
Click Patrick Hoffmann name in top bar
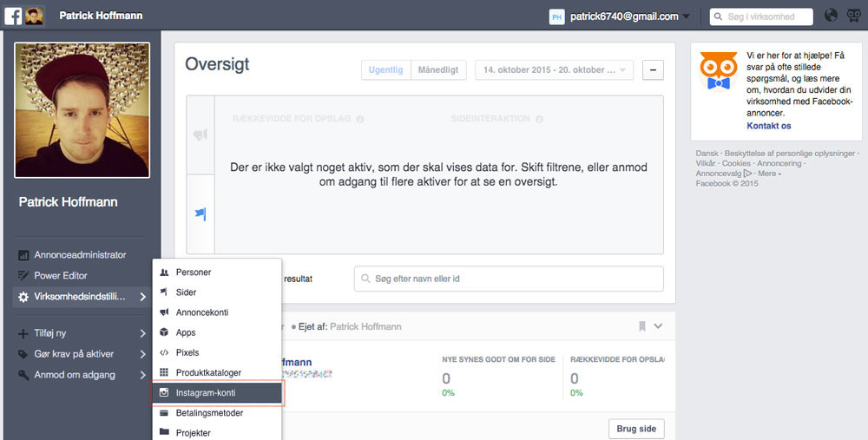(x=101, y=16)
